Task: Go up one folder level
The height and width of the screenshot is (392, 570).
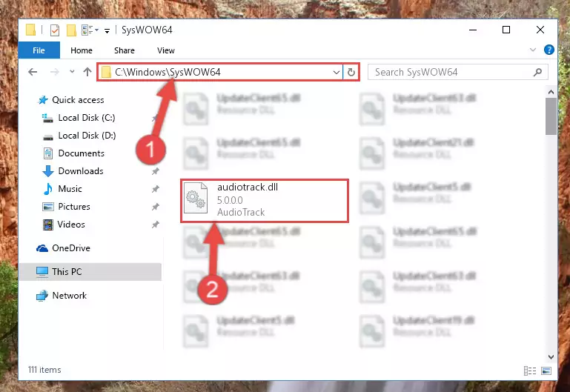Action: point(87,72)
